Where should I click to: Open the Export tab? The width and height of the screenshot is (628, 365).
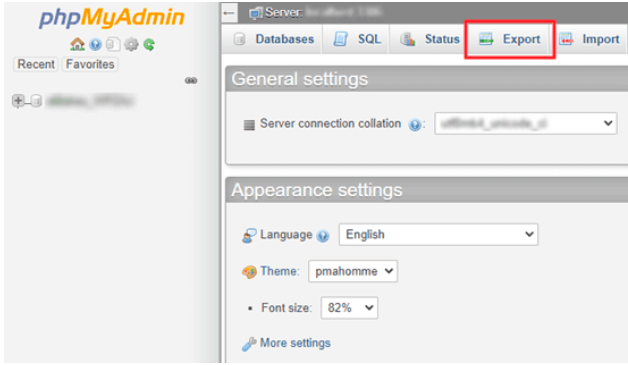coord(509,39)
